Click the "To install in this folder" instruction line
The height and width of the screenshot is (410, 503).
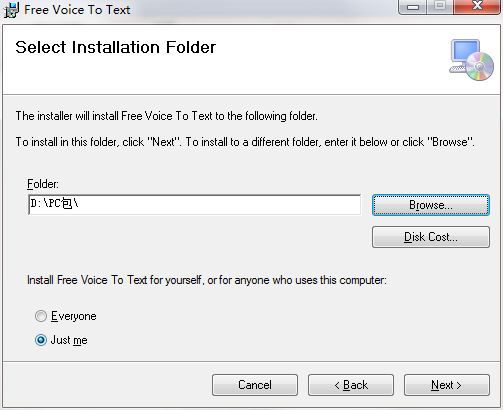point(245,142)
